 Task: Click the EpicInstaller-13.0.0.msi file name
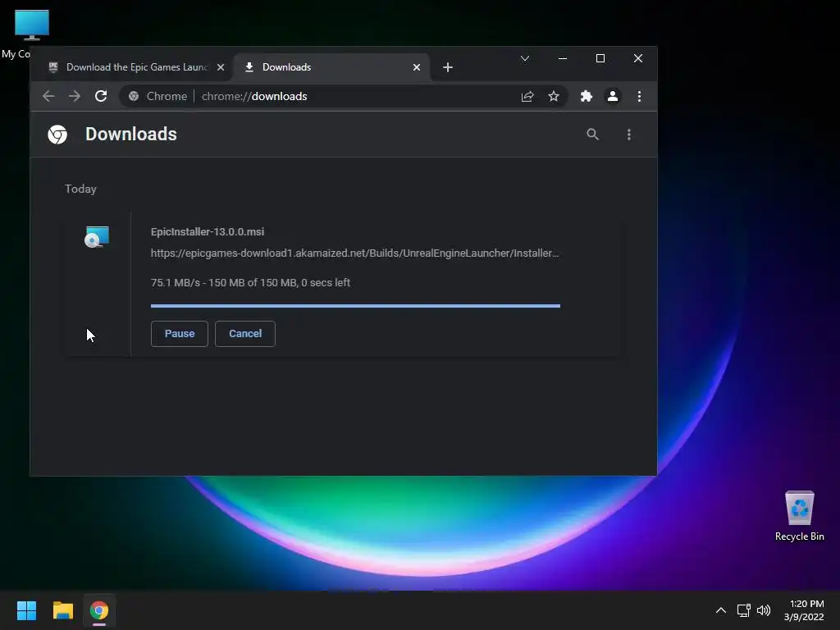click(208, 232)
